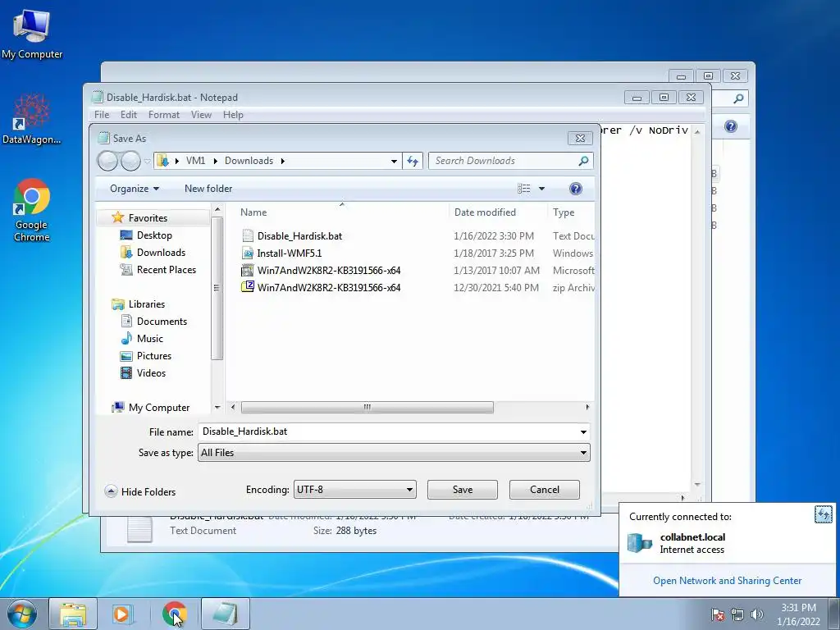Open Windows Media Player taskbar icon
This screenshot has width=840, height=630.
pyautogui.click(x=121, y=614)
